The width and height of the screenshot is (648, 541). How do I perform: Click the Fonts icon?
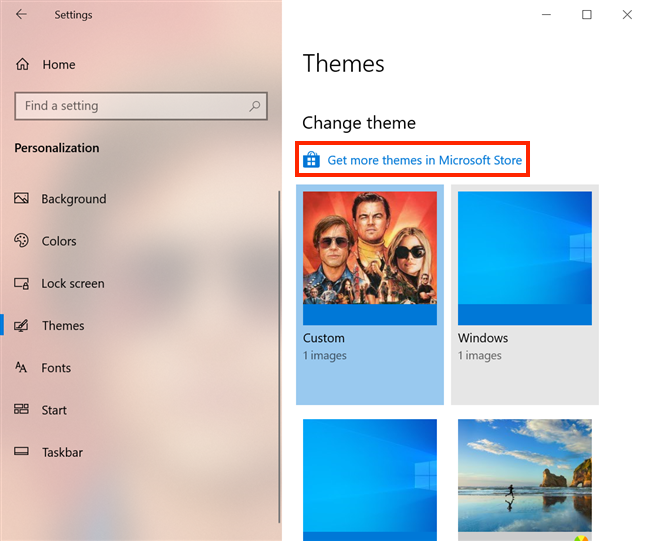21,367
